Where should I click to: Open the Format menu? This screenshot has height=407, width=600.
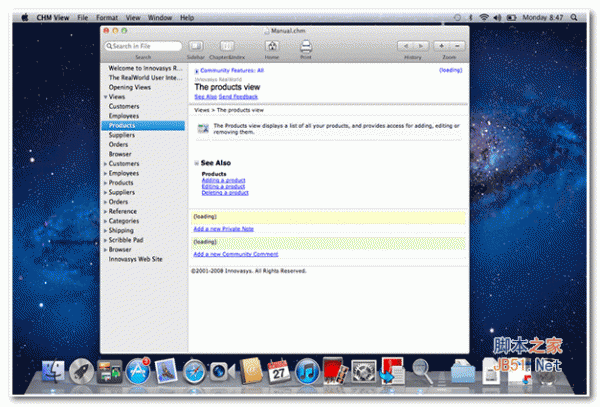point(106,18)
